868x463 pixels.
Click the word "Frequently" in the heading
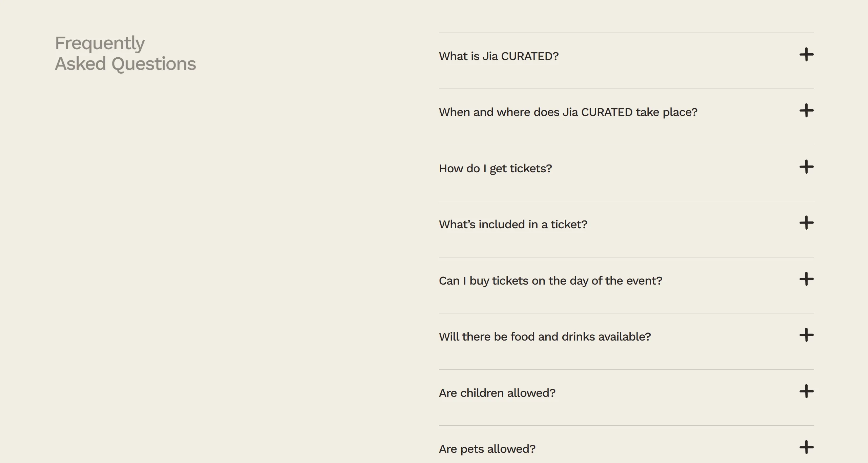coord(100,43)
